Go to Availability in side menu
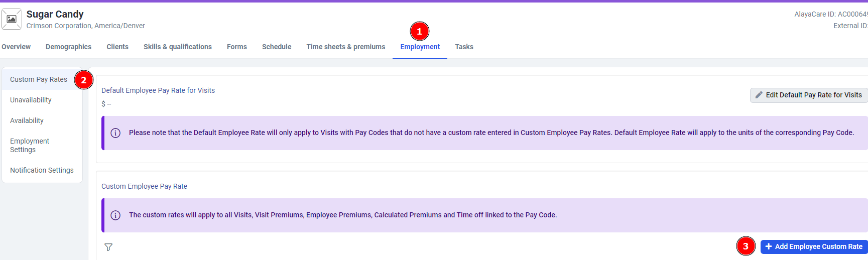This screenshot has height=260, width=868. tap(27, 120)
